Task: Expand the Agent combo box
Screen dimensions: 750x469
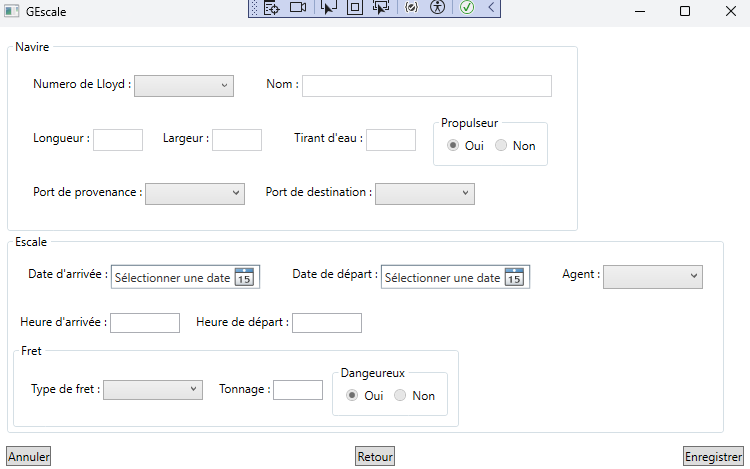Action: [x=653, y=275]
